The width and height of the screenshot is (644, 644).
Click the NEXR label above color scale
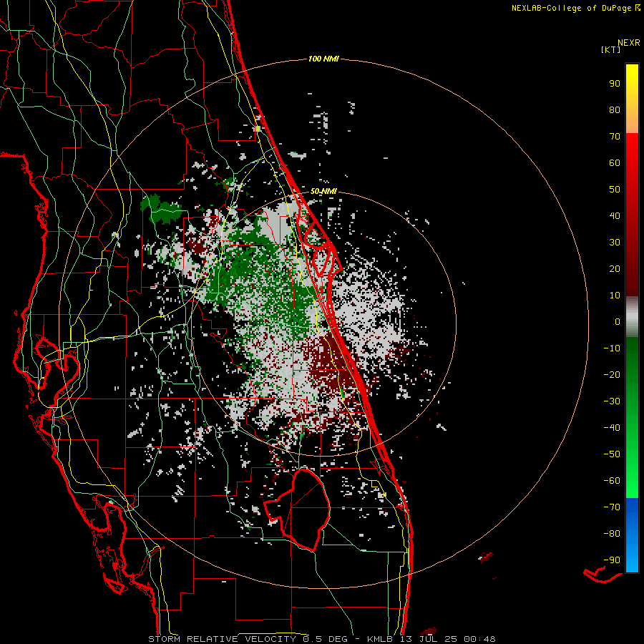point(629,43)
